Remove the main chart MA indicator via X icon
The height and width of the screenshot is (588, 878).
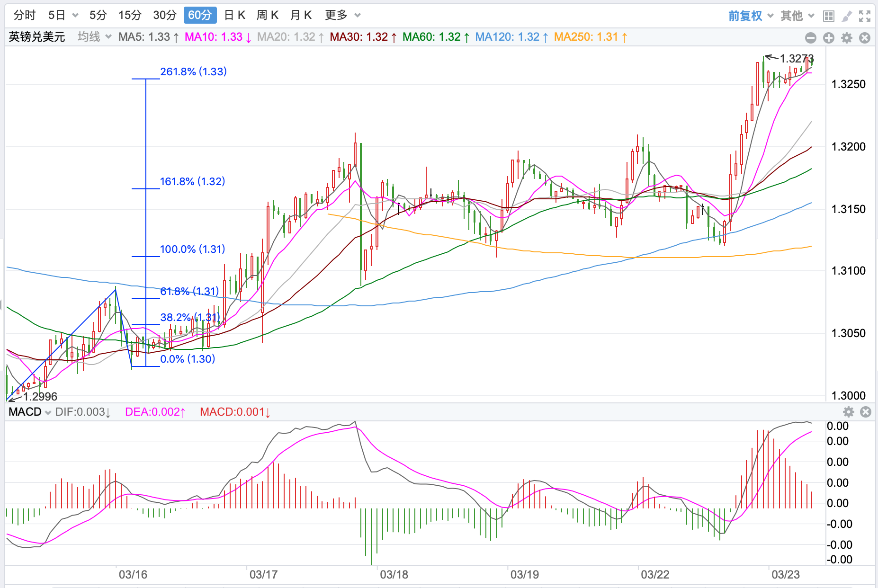coord(865,38)
